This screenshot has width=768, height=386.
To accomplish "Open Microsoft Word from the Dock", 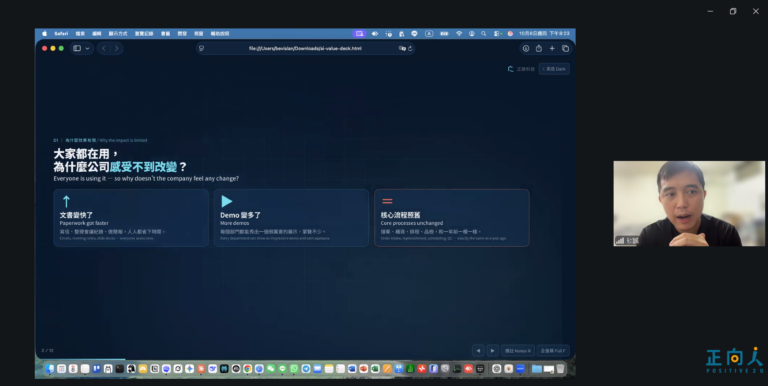I will pyautogui.click(x=352, y=368).
